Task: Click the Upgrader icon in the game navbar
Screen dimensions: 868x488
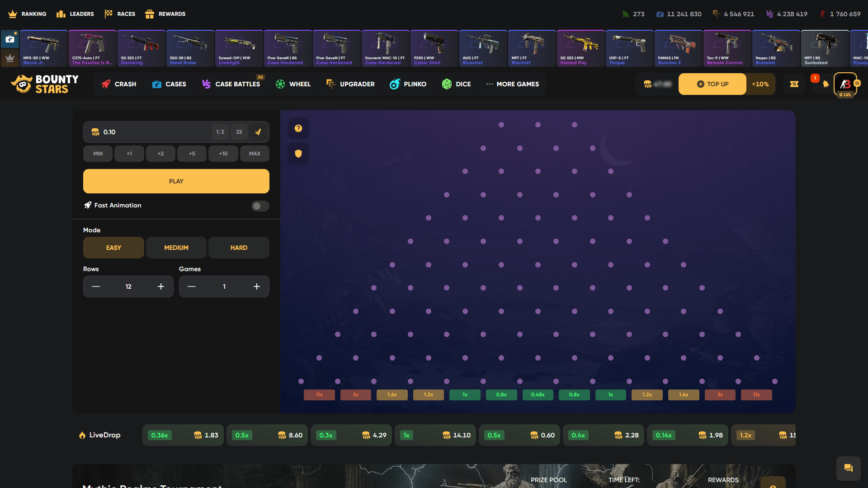Action: click(331, 84)
